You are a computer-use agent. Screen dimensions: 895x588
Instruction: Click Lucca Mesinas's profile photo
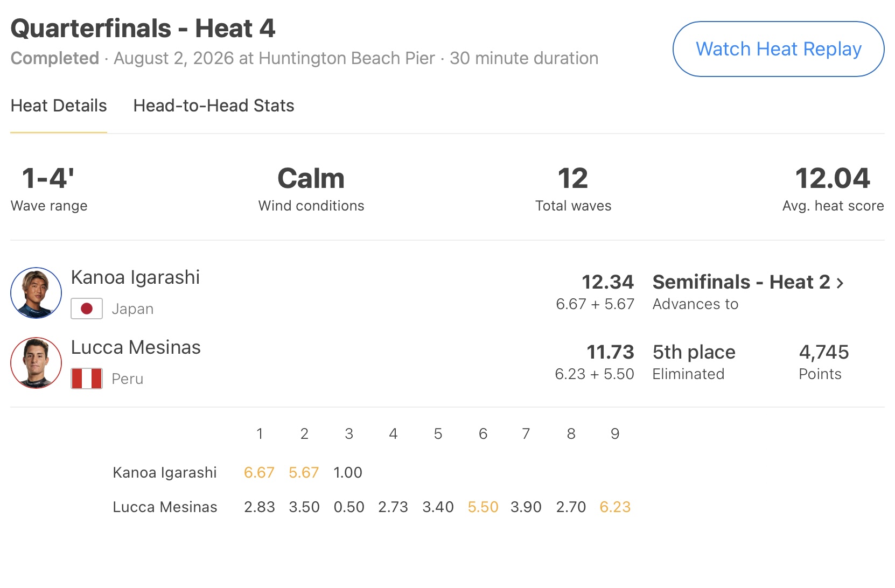pos(36,363)
